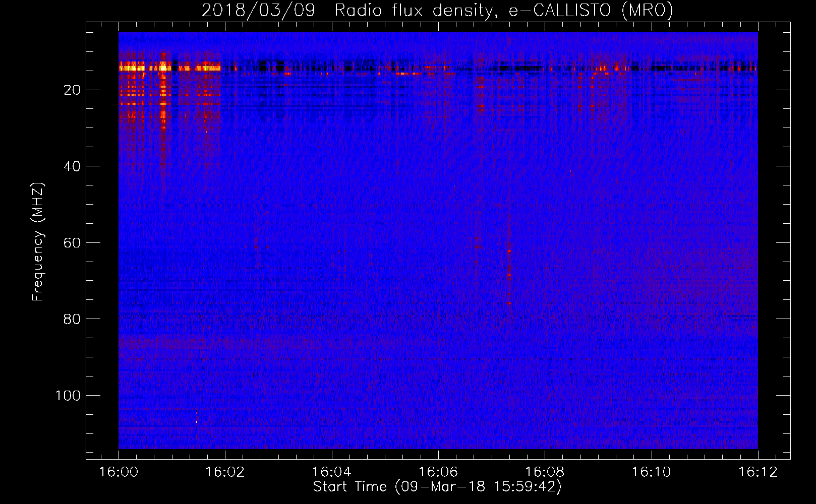Viewport: 816px width, 504px height.
Task: Click the 16:08 time tick label
Action: [545, 472]
